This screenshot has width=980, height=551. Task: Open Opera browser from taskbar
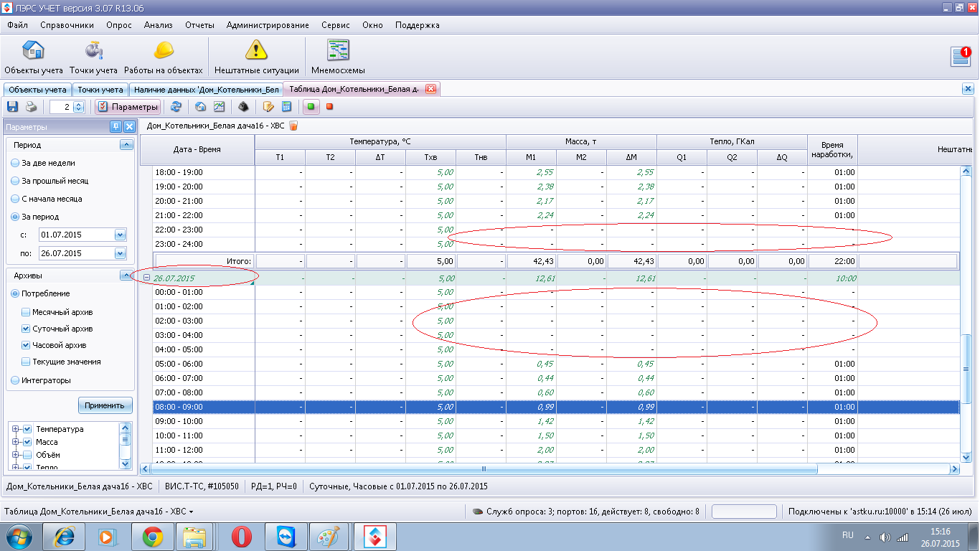point(241,537)
